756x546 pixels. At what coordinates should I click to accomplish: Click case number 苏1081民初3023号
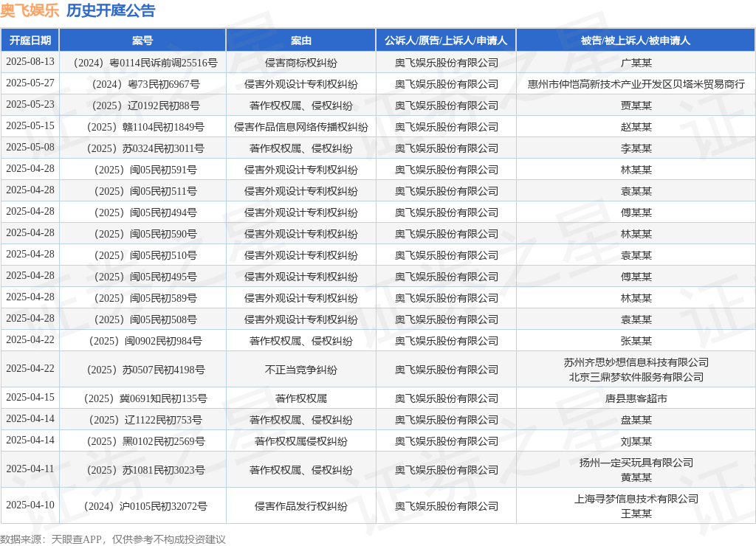(x=145, y=470)
